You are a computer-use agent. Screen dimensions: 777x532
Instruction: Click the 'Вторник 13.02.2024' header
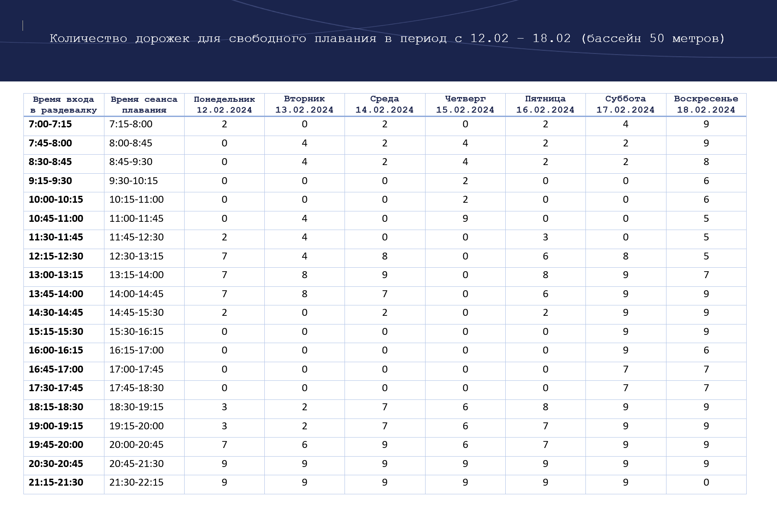(x=305, y=104)
